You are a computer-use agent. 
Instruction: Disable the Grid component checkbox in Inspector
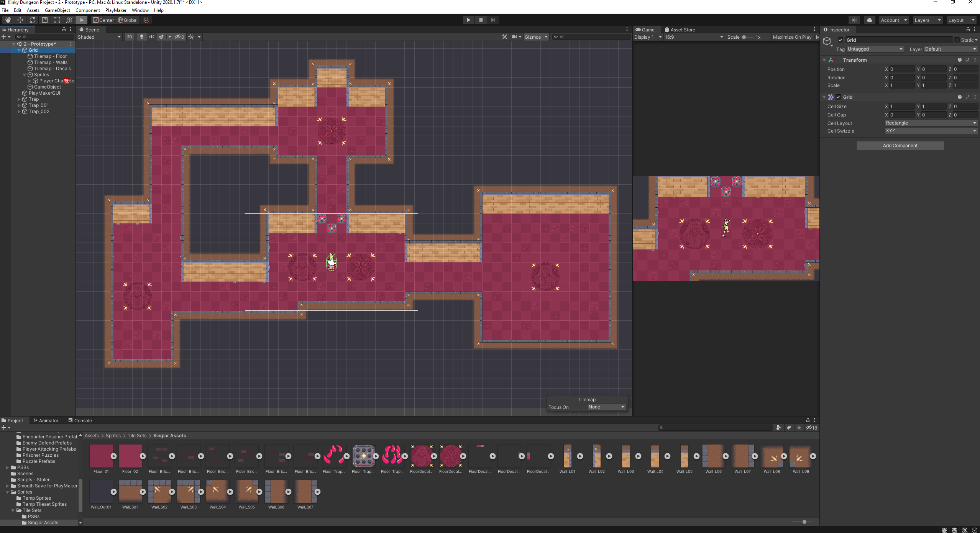point(839,97)
